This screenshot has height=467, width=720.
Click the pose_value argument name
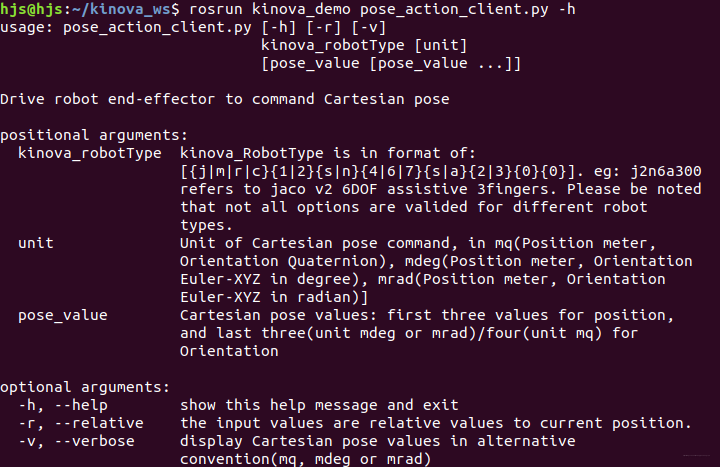[x=62, y=315]
